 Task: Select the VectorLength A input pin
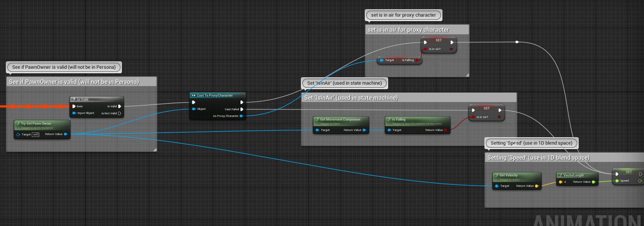561,182
